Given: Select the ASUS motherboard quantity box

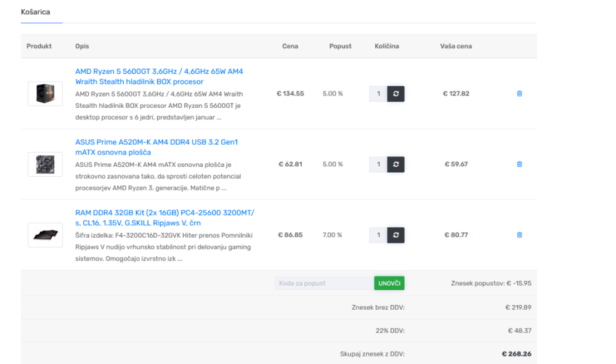Looking at the screenshot, I should (x=378, y=164).
